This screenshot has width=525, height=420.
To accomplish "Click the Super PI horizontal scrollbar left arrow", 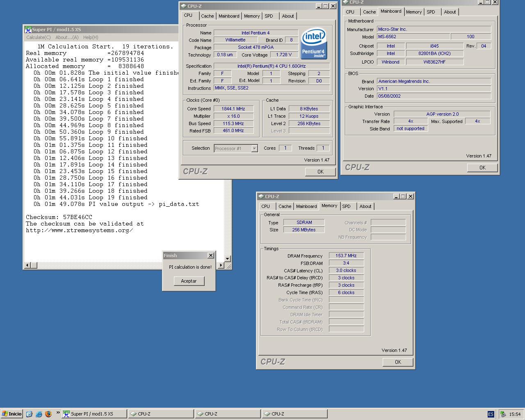I will click(x=27, y=265).
